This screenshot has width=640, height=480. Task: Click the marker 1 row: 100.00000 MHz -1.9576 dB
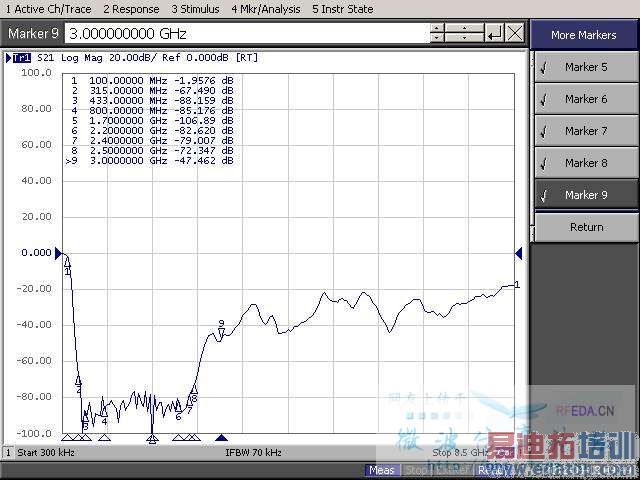[x=151, y=80]
